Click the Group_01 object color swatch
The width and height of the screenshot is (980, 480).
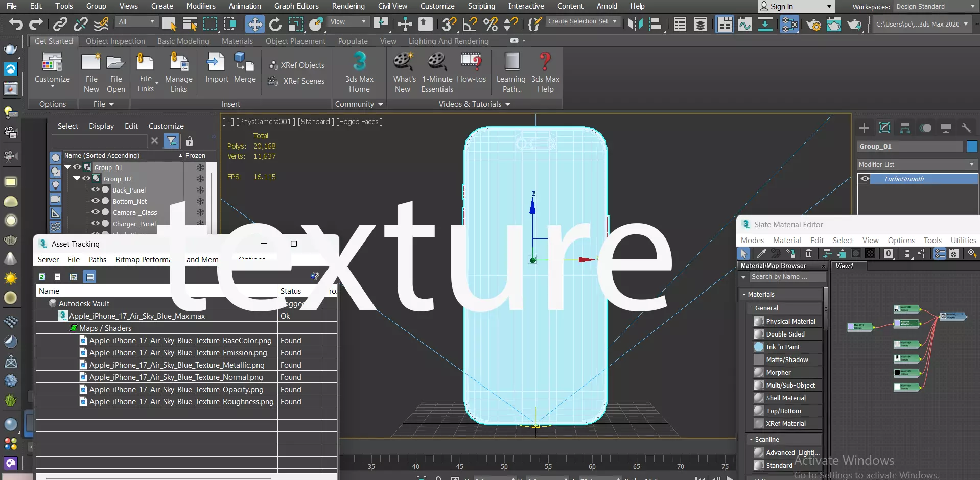972,147
